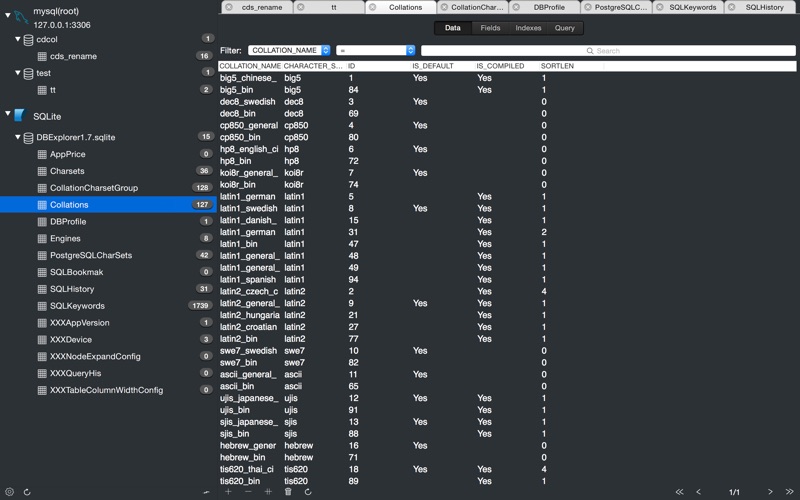Viewport: 800px width, 500px height.
Task: Close the PostgreSQLC... tab
Action: pyautogui.click(x=588, y=7)
